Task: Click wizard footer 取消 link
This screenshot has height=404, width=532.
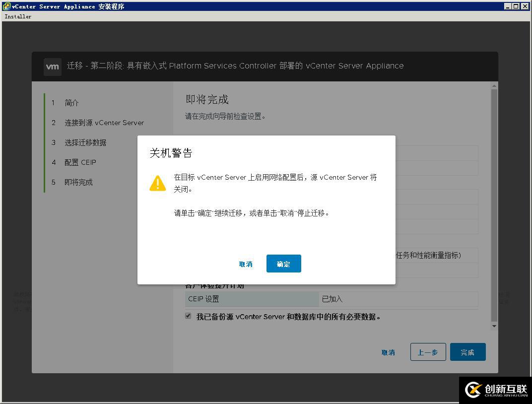Action: tap(388, 352)
